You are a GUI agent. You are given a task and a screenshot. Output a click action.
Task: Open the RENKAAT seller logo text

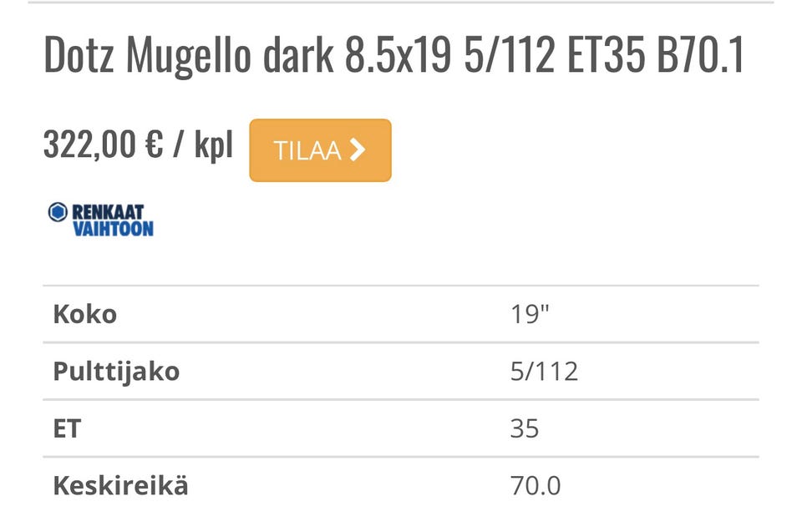(108, 212)
